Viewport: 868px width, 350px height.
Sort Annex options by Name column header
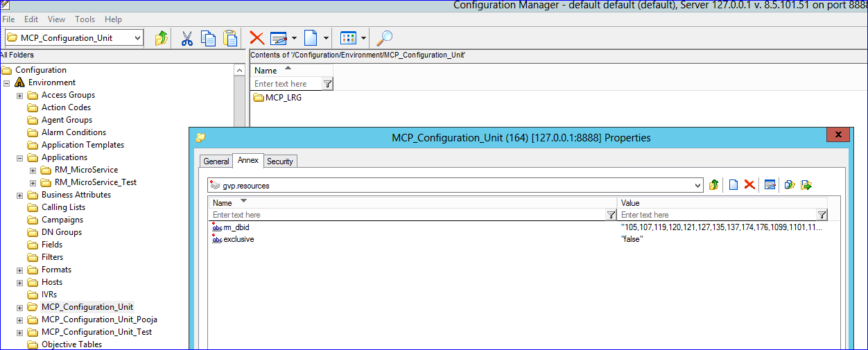coord(413,202)
